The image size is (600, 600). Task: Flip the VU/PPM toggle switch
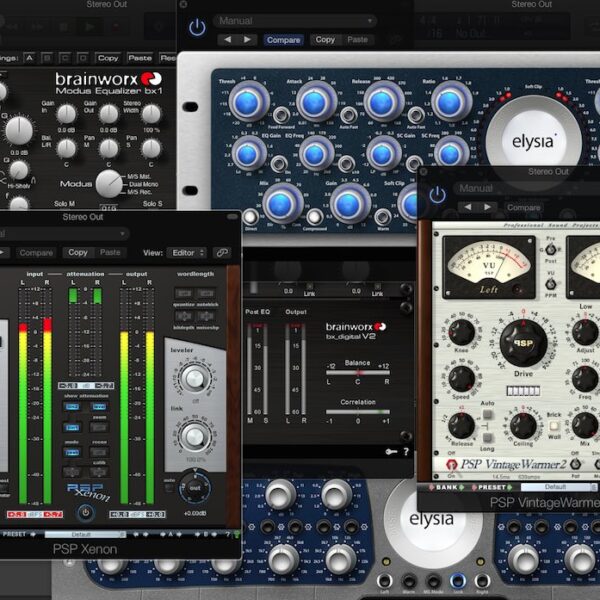(549, 284)
